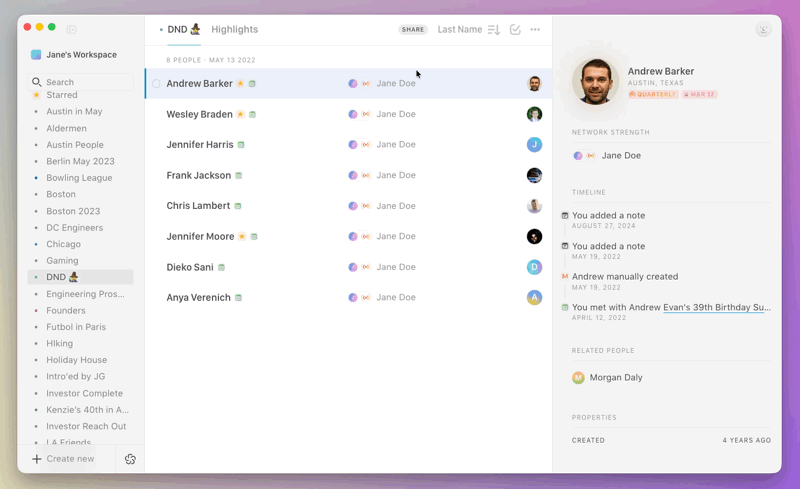Click the green note icon beside Frank Jackson
The width and height of the screenshot is (800, 489).
point(238,176)
